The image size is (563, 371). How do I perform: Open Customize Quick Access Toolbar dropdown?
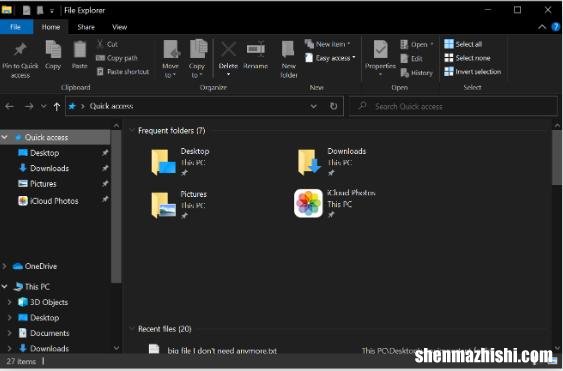(x=52, y=11)
